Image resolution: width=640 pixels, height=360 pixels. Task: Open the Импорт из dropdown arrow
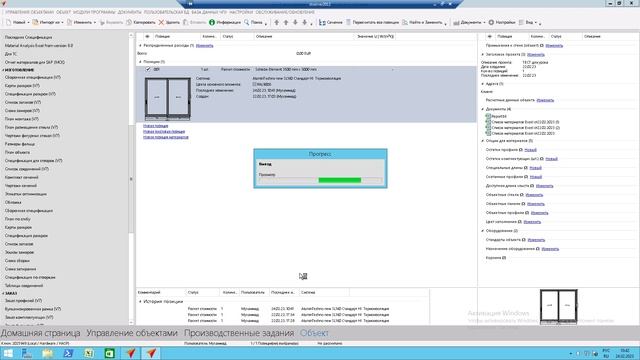tap(62, 22)
